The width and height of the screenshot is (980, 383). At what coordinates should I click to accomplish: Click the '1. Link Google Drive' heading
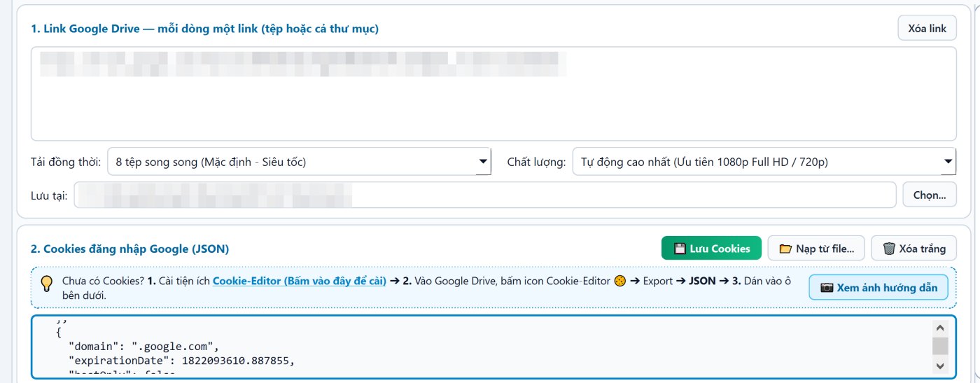[x=205, y=29]
